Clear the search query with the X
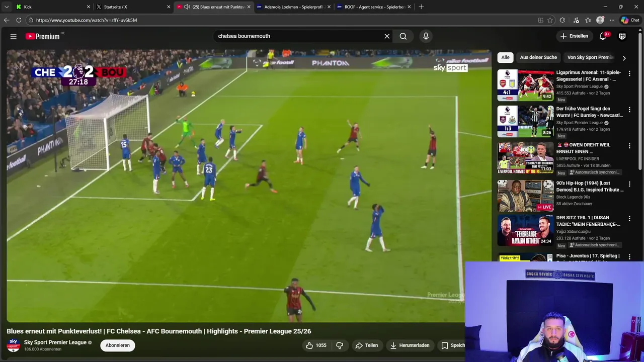 pos(387,36)
